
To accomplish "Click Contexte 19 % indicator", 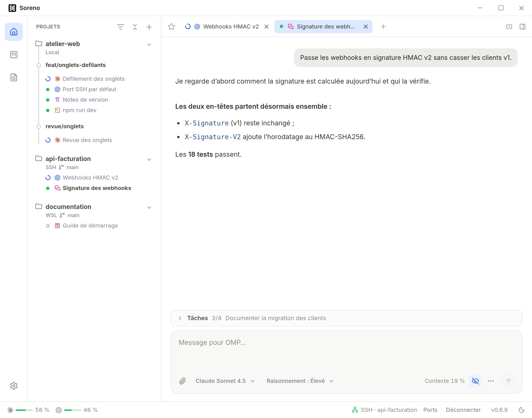I will tap(444, 381).
